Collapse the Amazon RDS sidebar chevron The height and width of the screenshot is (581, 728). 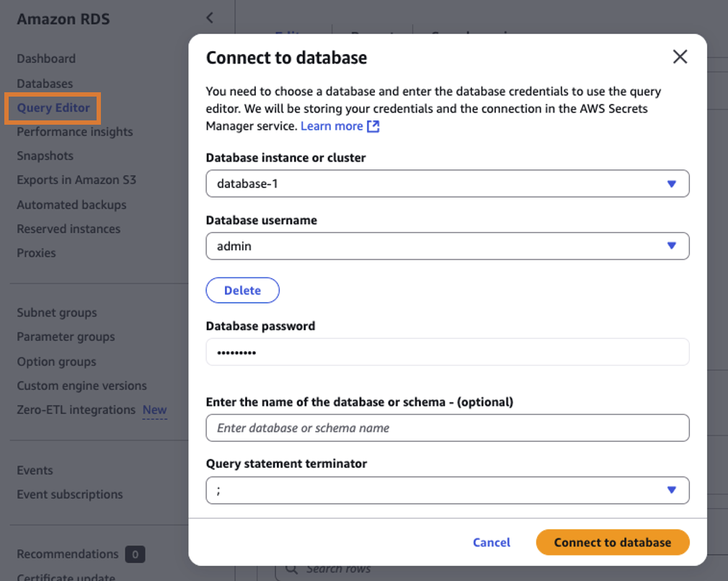[210, 18]
